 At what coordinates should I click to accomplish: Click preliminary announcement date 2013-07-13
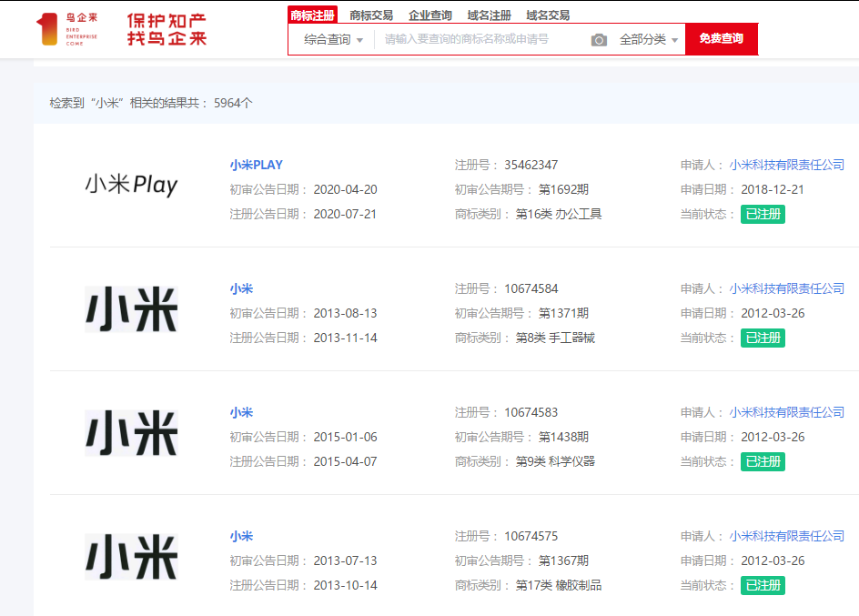(x=345, y=560)
